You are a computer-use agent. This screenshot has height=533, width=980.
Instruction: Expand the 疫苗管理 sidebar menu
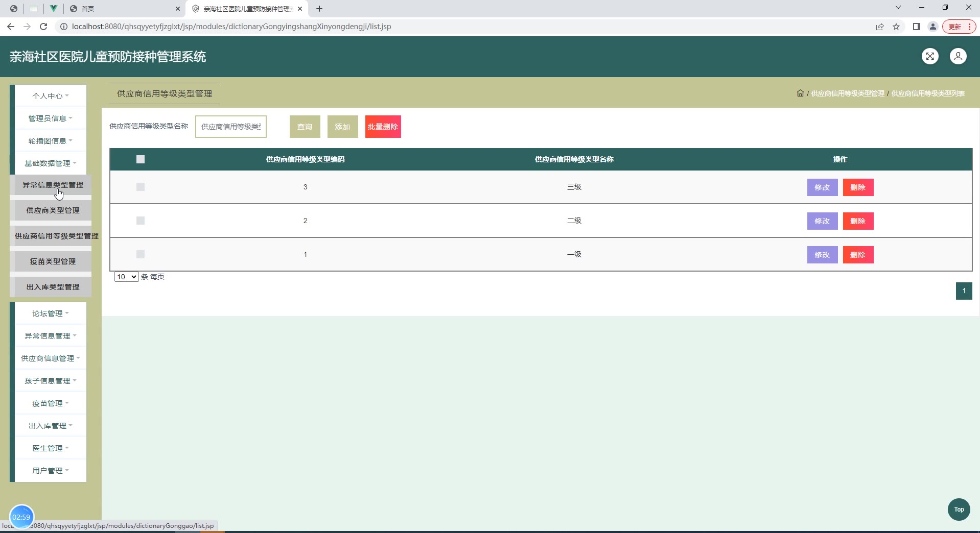click(50, 403)
